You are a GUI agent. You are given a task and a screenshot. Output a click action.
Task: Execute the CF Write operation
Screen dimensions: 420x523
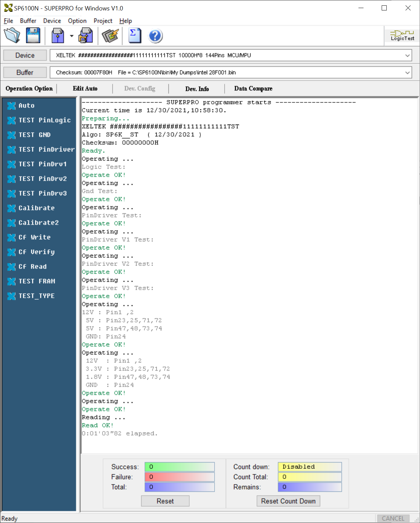point(29,237)
